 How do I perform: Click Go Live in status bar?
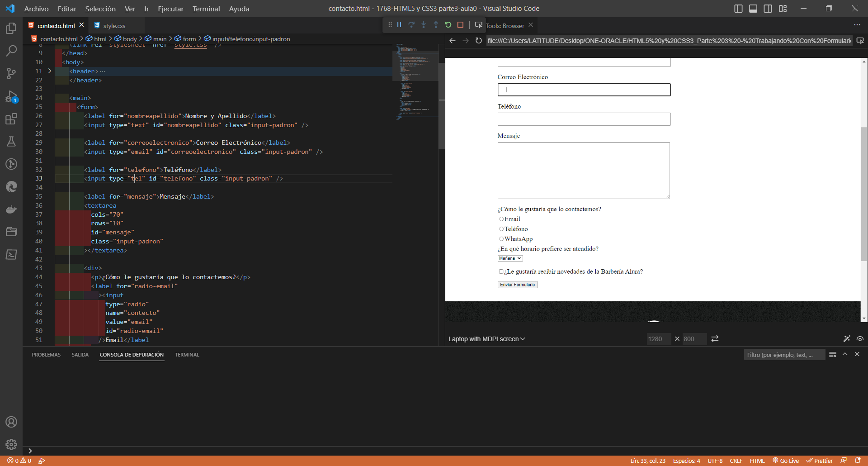[786, 461]
